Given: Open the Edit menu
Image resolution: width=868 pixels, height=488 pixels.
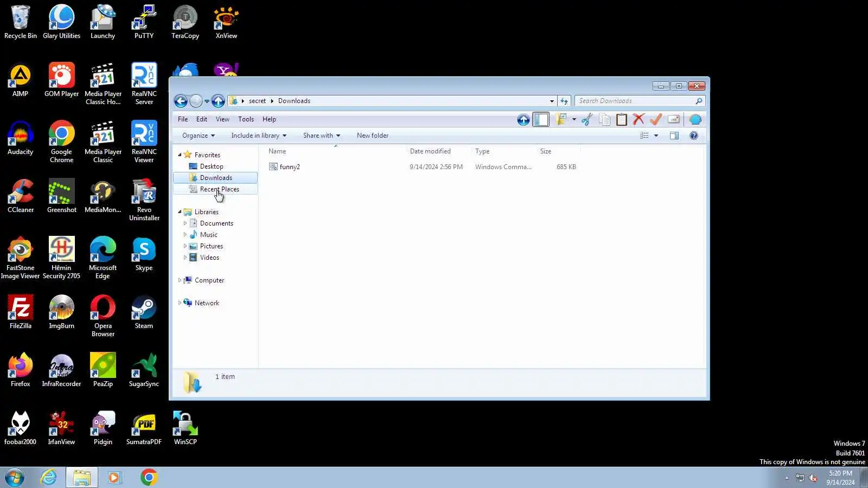Looking at the screenshot, I should (x=202, y=119).
